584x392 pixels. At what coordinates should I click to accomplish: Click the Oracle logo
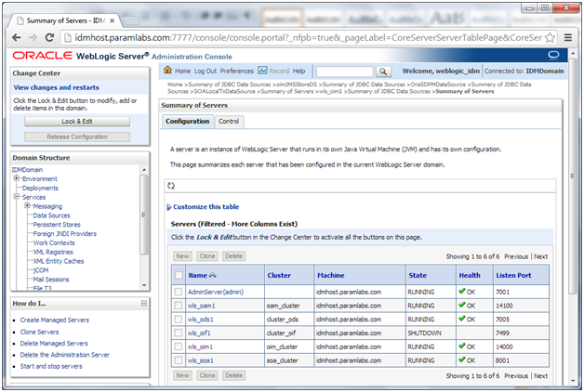click(x=42, y=56)
